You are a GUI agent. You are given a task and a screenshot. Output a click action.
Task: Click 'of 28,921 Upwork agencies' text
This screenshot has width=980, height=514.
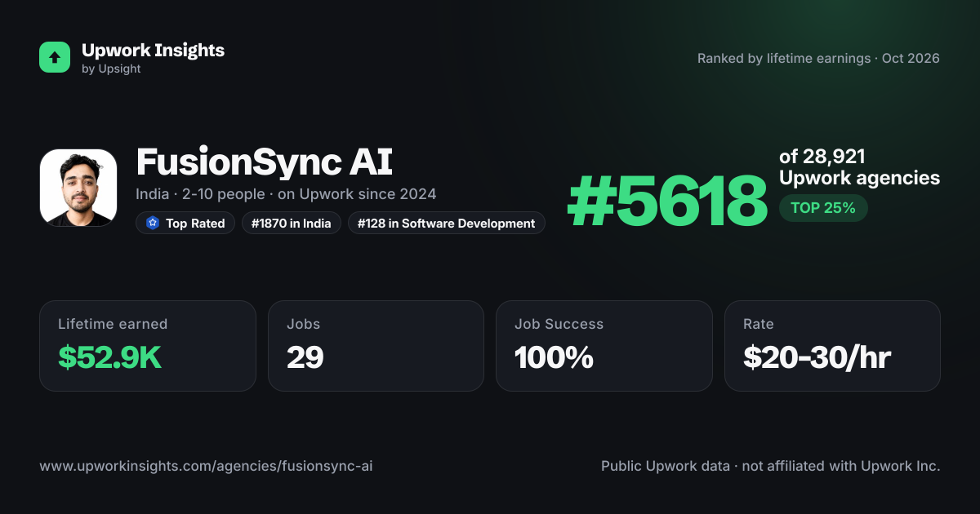click(x=859, y=167)
